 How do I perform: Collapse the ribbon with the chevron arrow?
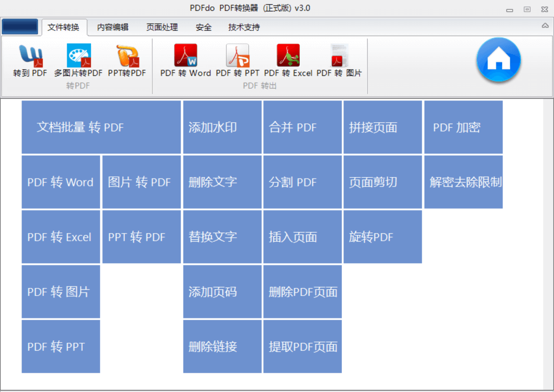pos(545,25)
